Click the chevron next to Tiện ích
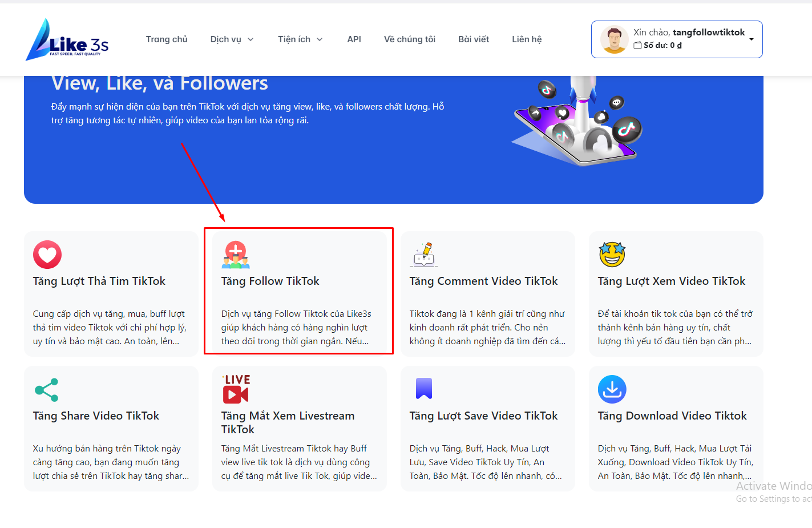The height and width of the screenshot is (528, 812). tap(320, 39)
